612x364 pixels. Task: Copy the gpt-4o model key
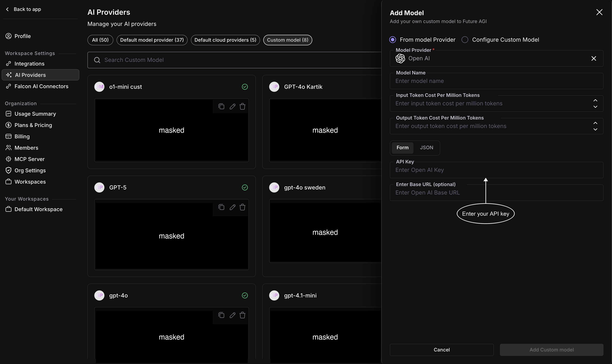[221, 315]
